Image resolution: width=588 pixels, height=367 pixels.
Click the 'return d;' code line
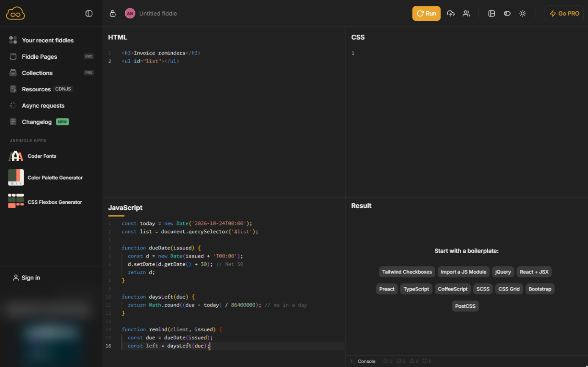tap(141, 272)
